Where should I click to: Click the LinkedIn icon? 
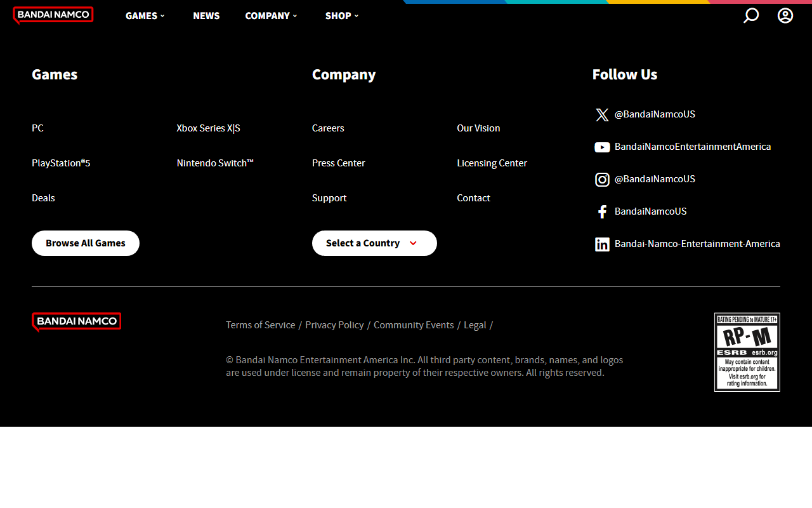tap(602, 244)
